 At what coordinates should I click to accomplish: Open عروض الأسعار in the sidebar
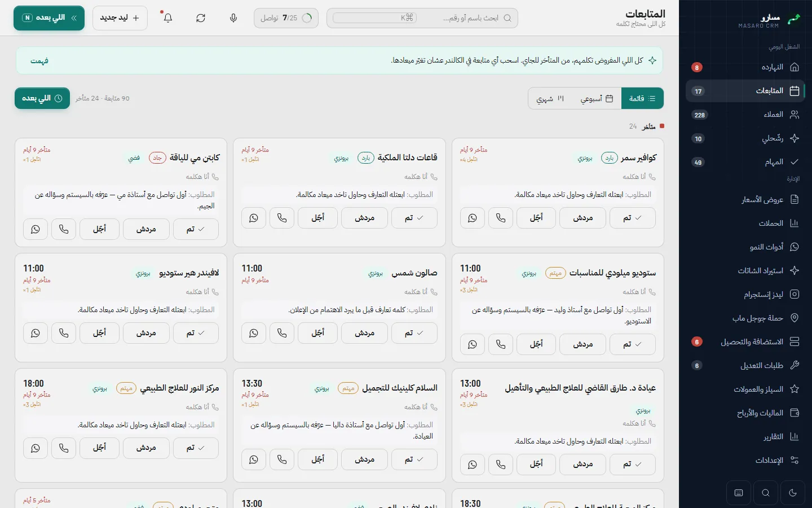click(x=745, y=199)
